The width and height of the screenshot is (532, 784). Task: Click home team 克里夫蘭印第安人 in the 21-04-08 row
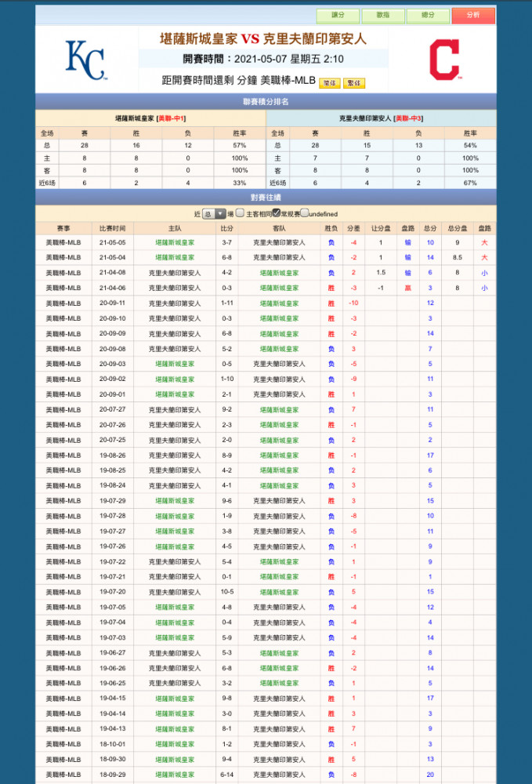coord(175,273)
